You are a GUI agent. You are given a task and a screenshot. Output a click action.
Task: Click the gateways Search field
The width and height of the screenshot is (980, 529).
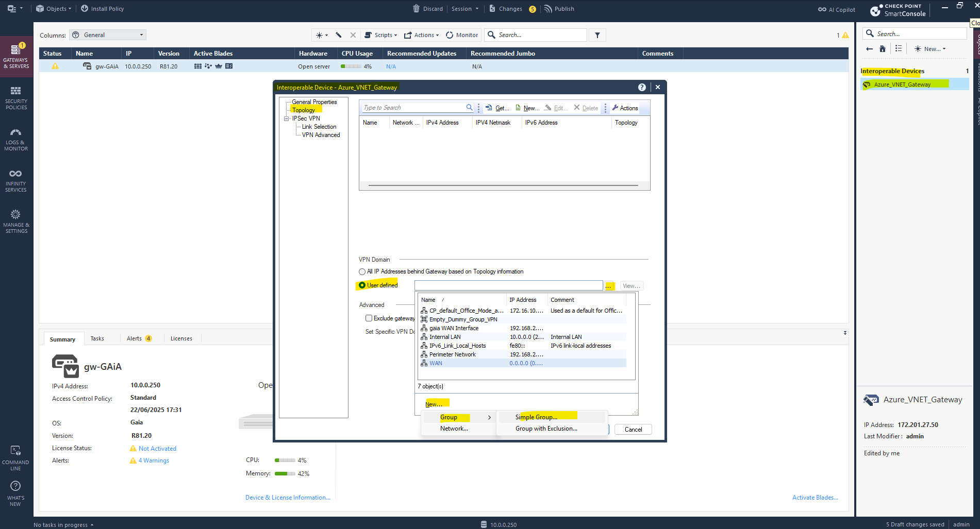pos(536,35)
